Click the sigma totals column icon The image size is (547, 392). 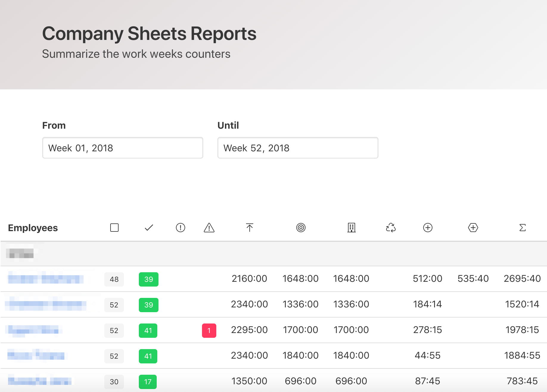coord(522,228)
